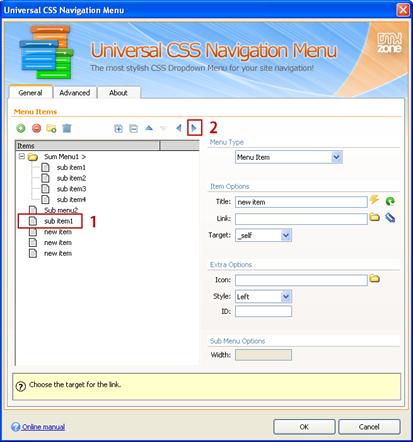Click the expand all tree icon
413x442 pixels.
[x=118, y=128]
